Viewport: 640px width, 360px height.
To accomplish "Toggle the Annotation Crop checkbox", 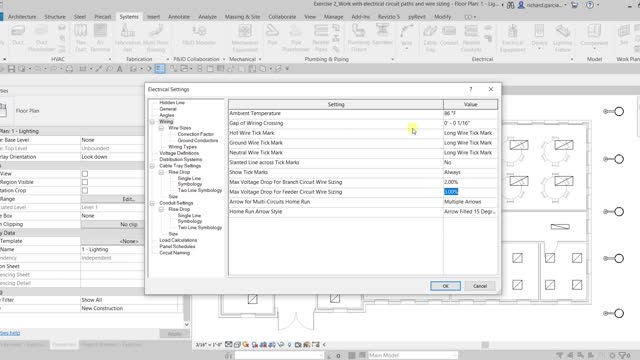I will click(x=85, y=191).
